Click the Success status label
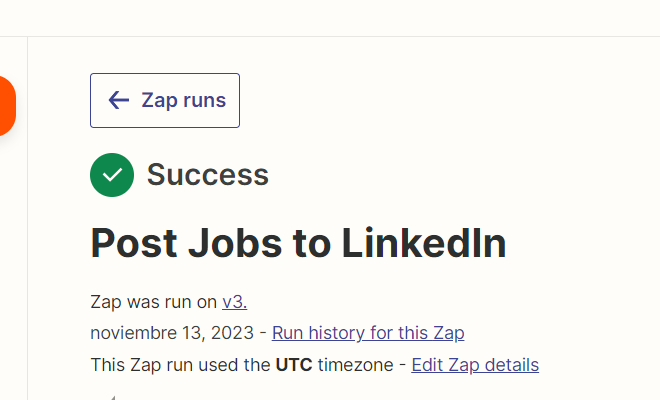660x400 pixels. (208, 175)
